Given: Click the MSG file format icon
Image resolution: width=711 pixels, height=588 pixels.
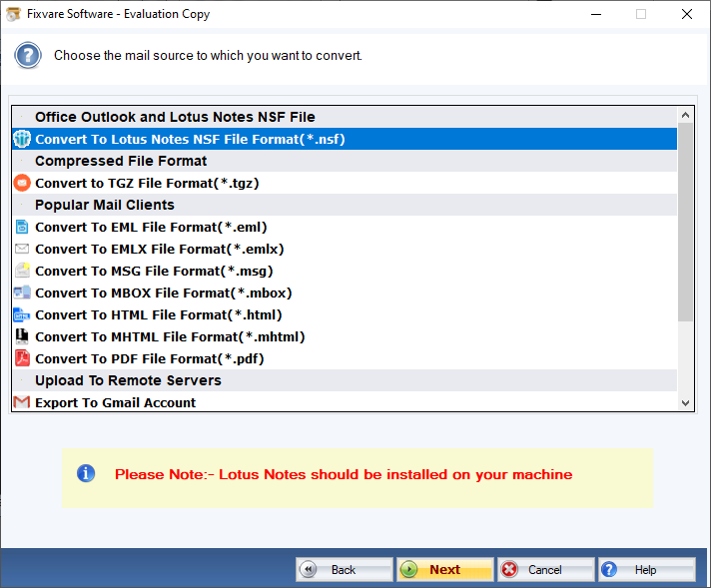Looking at the screenshot, I should [x=22, y=271].
